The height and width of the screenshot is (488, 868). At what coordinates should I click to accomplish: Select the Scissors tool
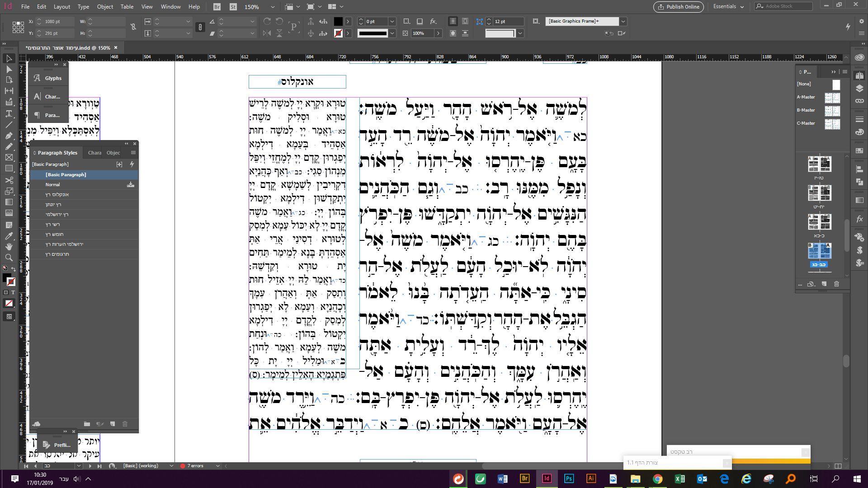[9, 180]
